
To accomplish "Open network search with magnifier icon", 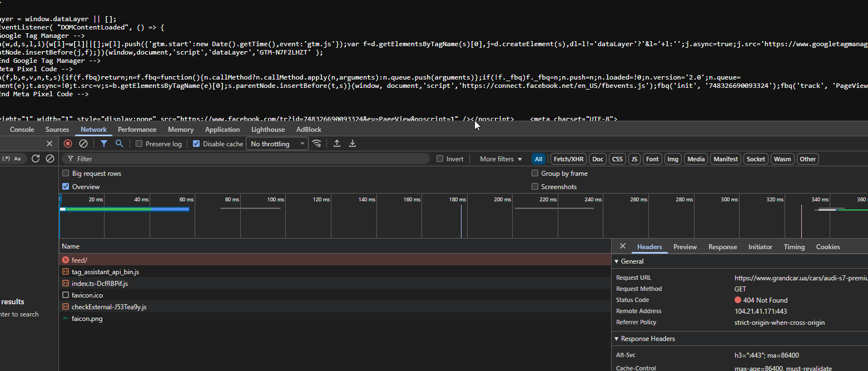I will click(x=119, y=144).
